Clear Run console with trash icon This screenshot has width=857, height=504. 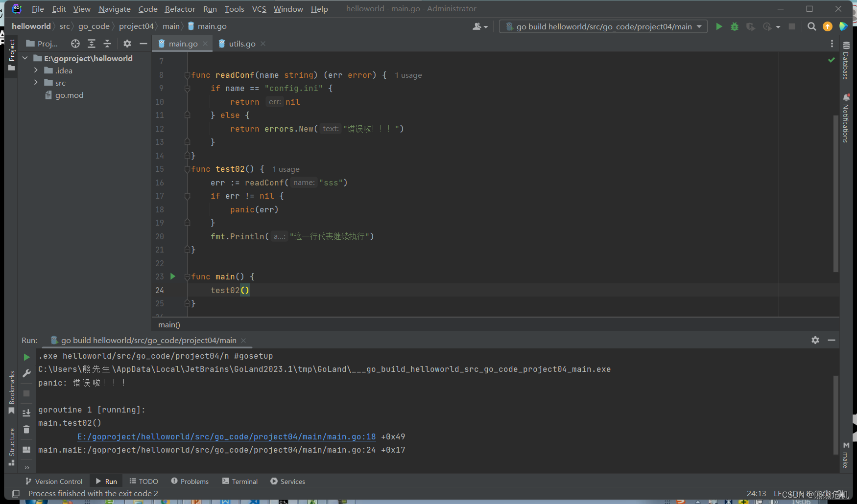click(26, 430)
